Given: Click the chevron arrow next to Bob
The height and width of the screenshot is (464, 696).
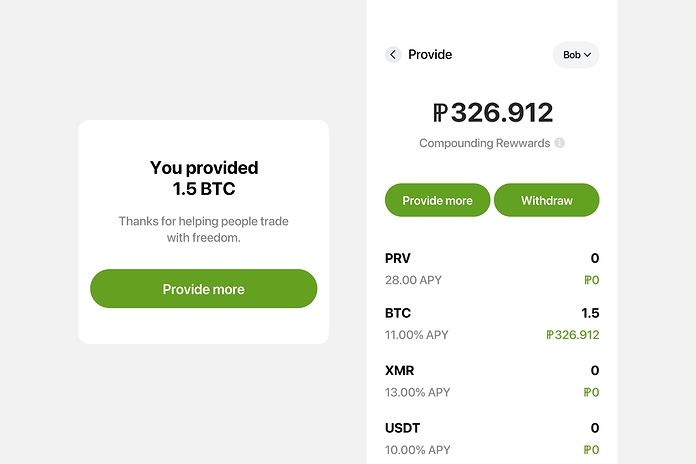Looking at the screenshot, I should (588, 55).
